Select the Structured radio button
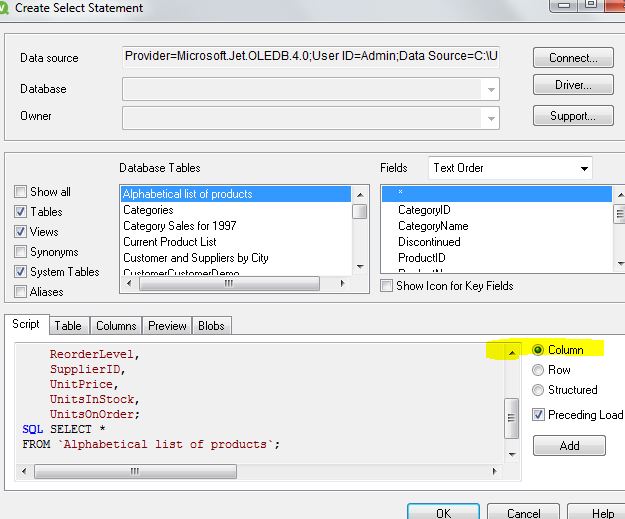625x519 pixels. (538, 390)
